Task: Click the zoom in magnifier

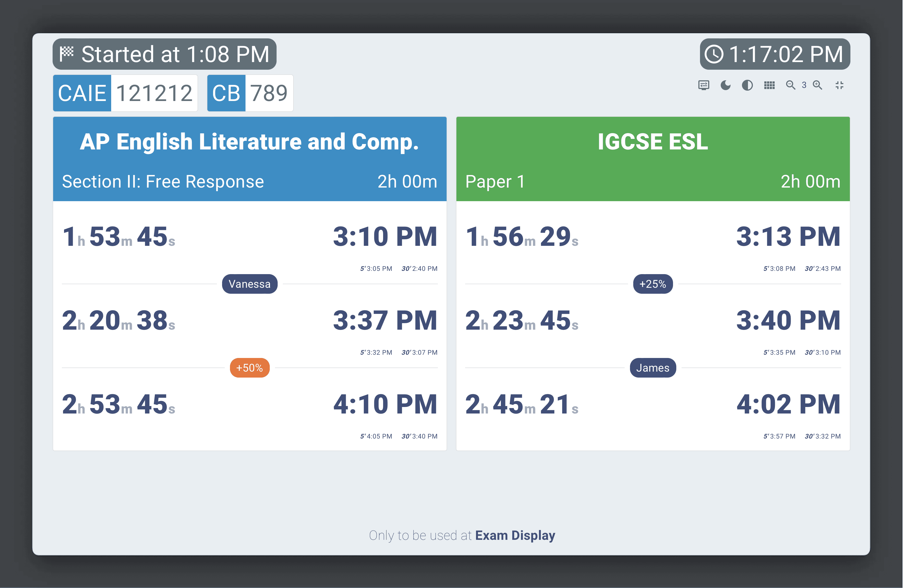Action: [x=818, y=85]
